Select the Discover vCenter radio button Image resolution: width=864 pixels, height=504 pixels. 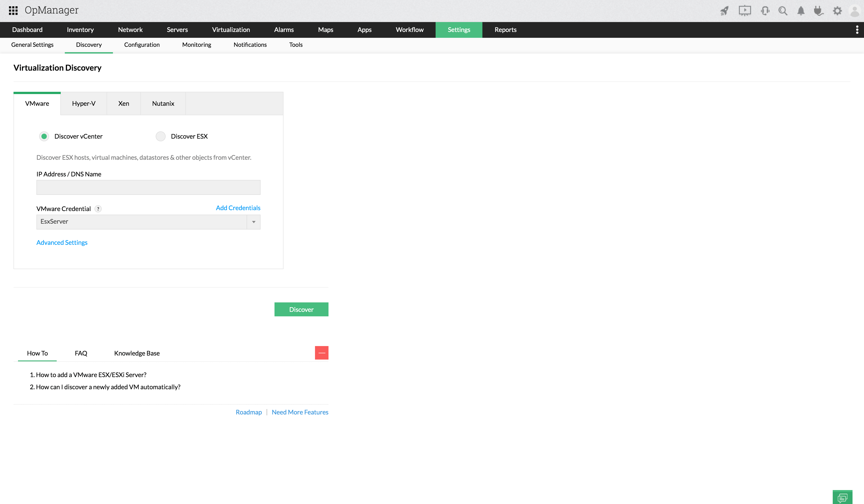(44, 136)
